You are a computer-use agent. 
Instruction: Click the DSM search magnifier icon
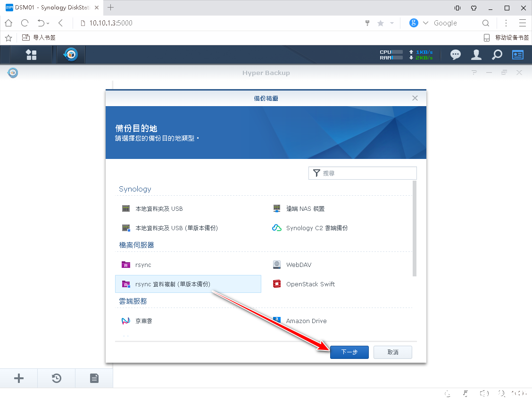click(x=497, y=55)
